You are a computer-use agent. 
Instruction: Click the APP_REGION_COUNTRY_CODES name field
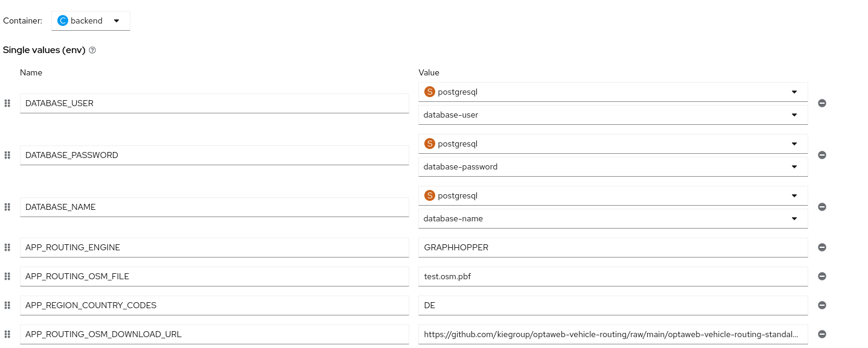tap(214, 305)
